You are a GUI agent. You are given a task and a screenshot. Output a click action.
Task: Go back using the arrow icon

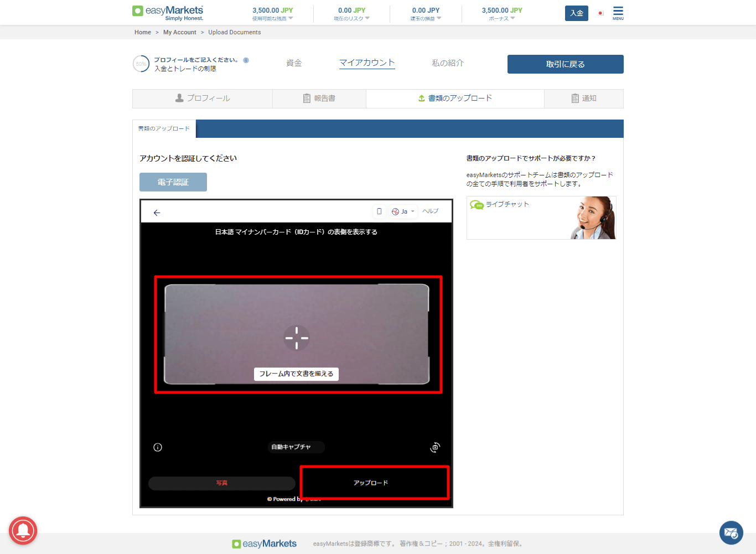click(x=157, y=213)
